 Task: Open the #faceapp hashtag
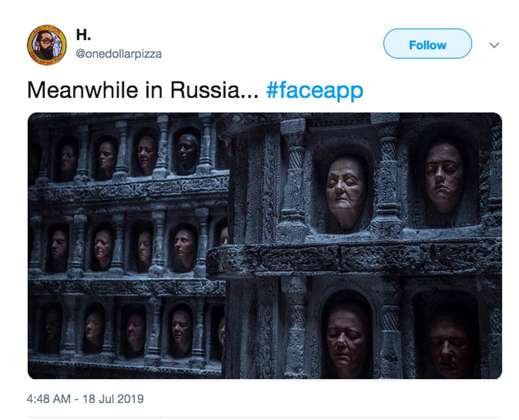click(x=315, y=90)
